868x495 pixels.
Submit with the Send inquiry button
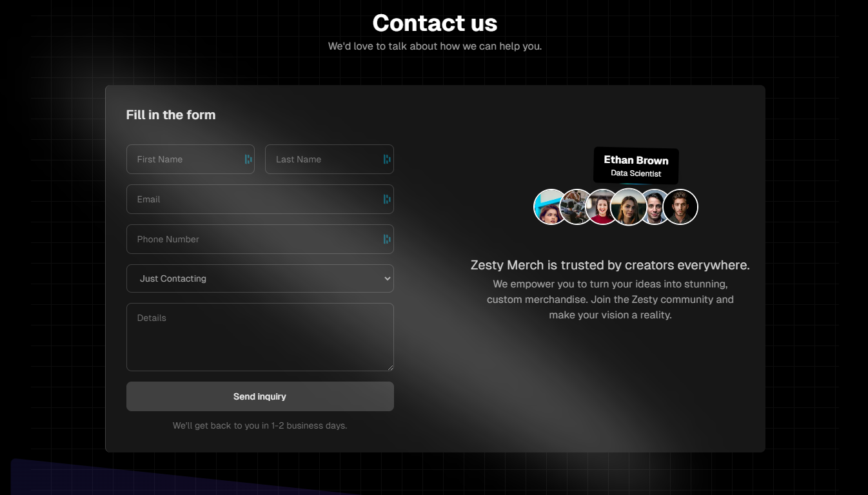pos(260,396)
